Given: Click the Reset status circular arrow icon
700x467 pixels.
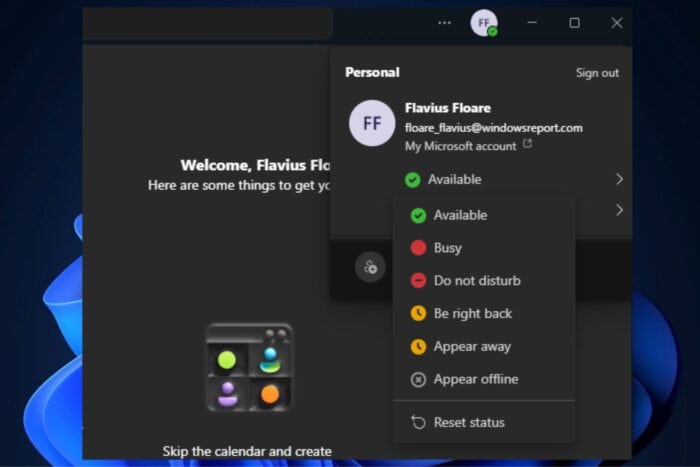Looking at the screenshot, I should pos(418,422).
